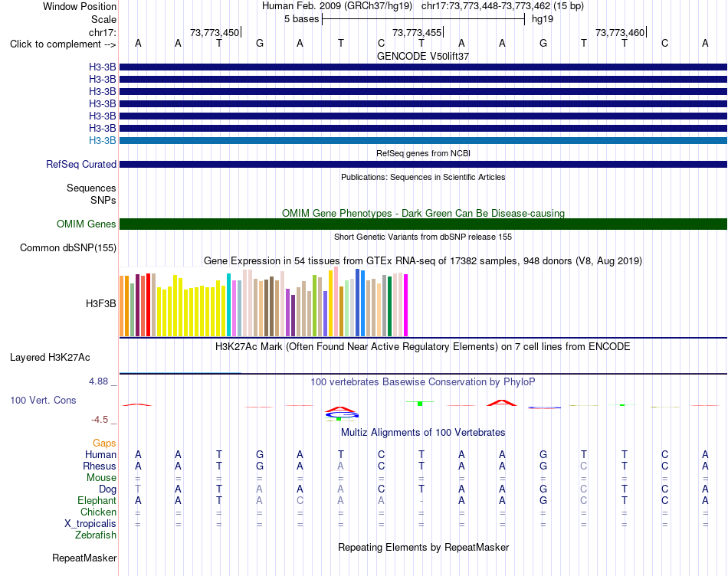Click the Layered H3K27Ac track label

pyautogui.click(x=50, y=358)
